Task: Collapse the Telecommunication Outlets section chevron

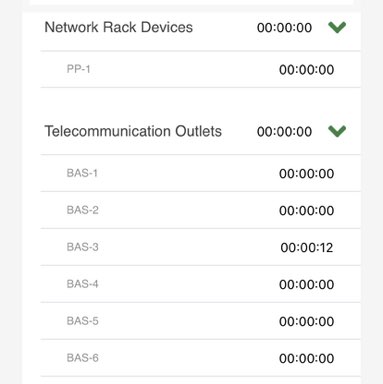Action: click(x=337, y=131)
